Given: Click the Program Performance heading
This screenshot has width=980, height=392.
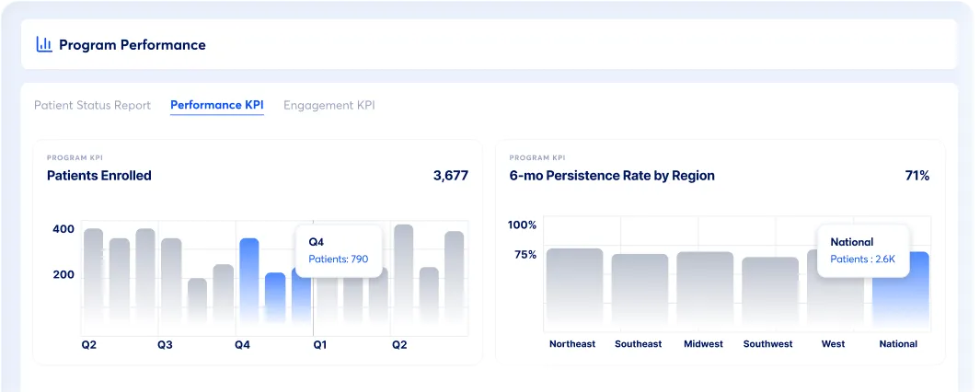Looking at the screenshot, I should pyautogui.click(x=133, y=44).
